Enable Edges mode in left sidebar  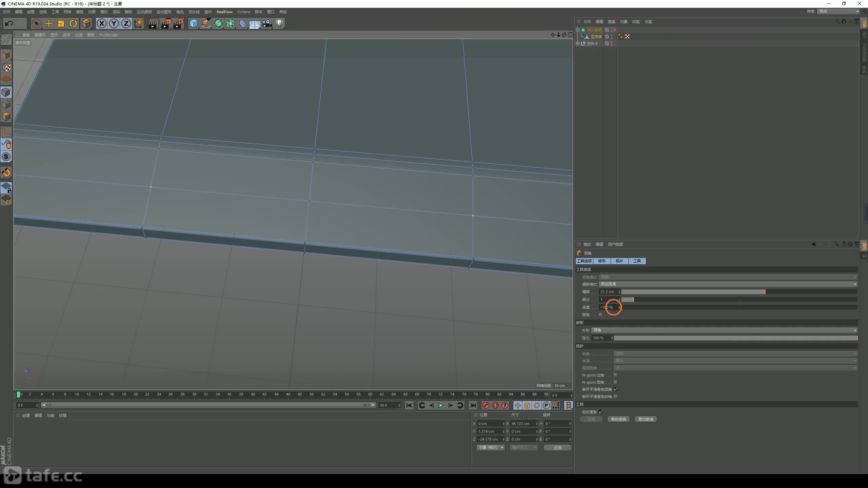[6, 104]
